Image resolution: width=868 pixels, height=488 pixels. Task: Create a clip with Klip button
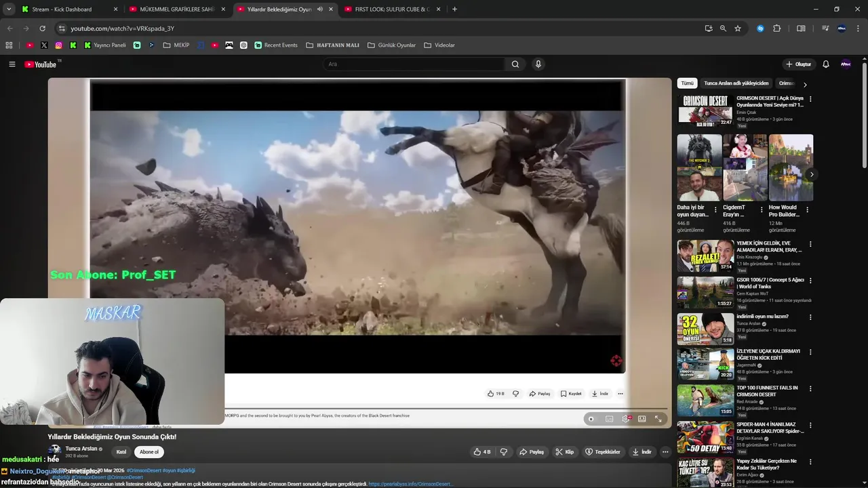[564, 452]
